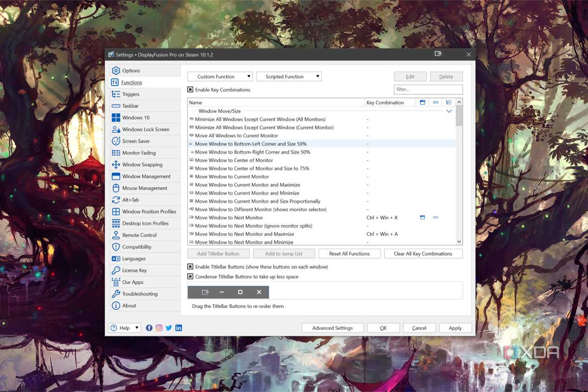Open Monitor Fading settings
This screenshot has height=392, width=588.
click(145, 153)
